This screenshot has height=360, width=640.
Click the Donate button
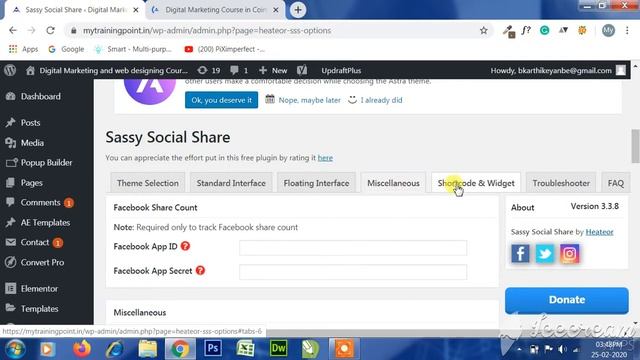tap(567, 300)
